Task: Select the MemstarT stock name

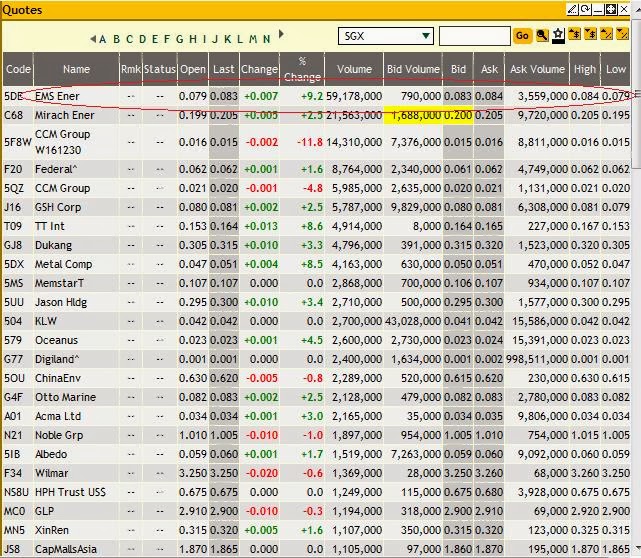Action: click(59, 283)
